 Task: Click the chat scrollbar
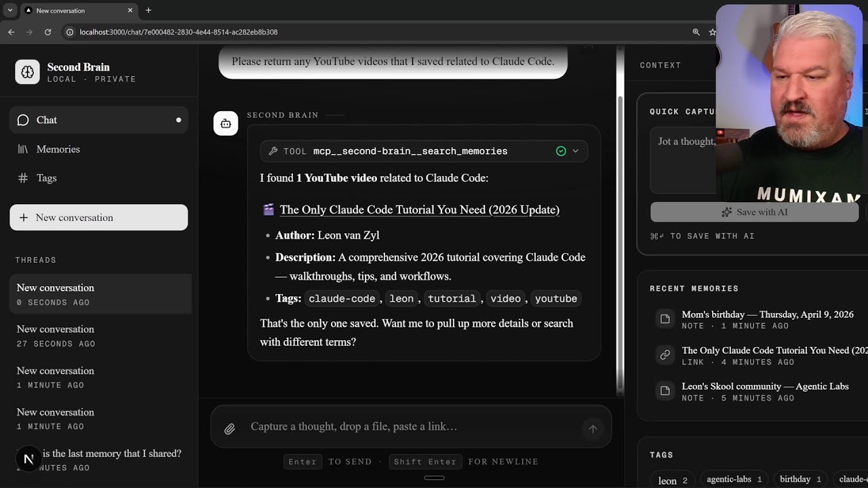click(620, 244)
